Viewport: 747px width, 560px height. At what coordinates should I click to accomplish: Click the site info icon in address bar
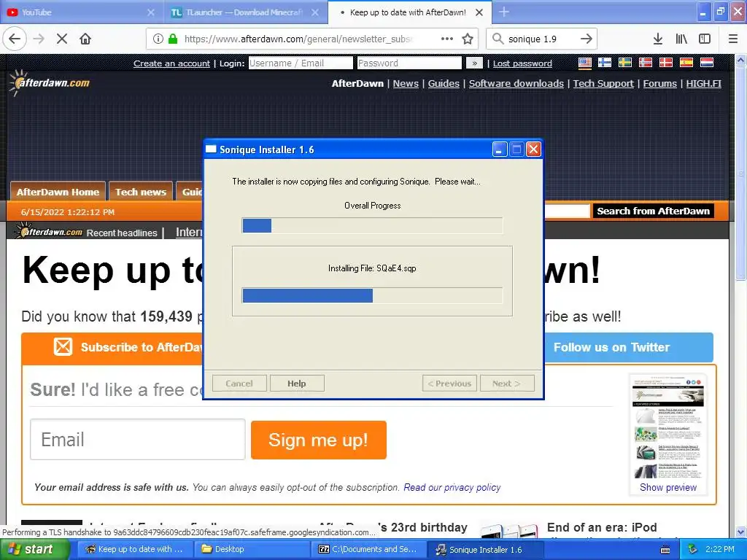[x=158, y=39]
